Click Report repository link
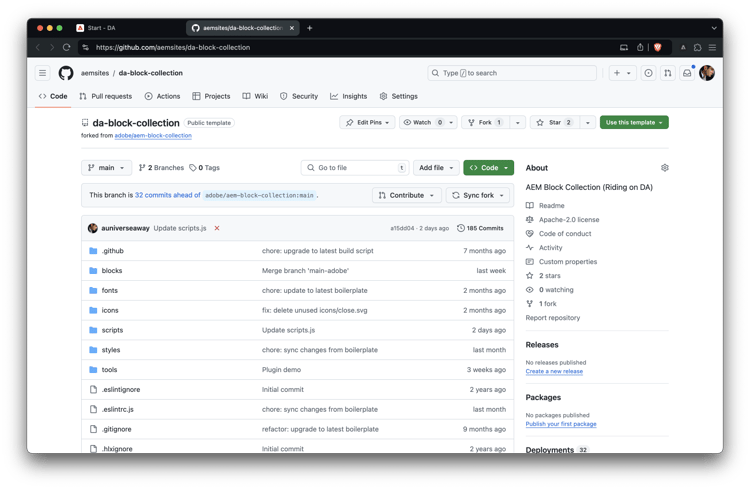 [553, 318]
